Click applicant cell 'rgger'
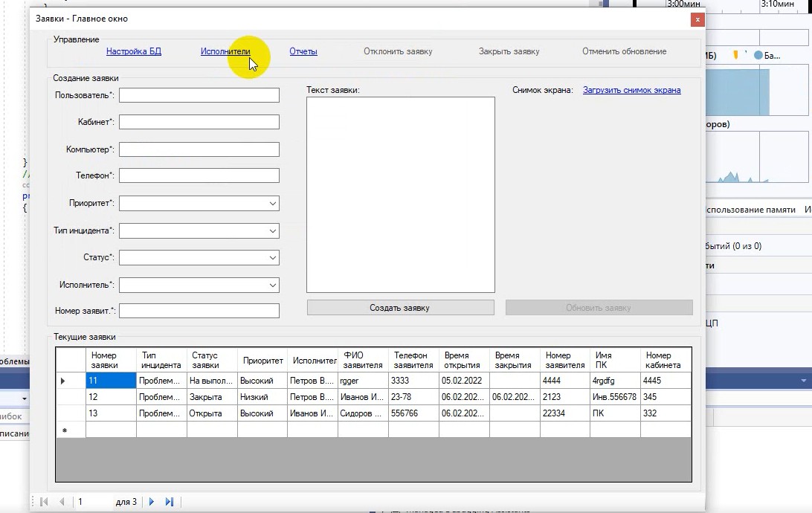The height and width of the screenshot is (513, 812). click(x=363, y=381)
